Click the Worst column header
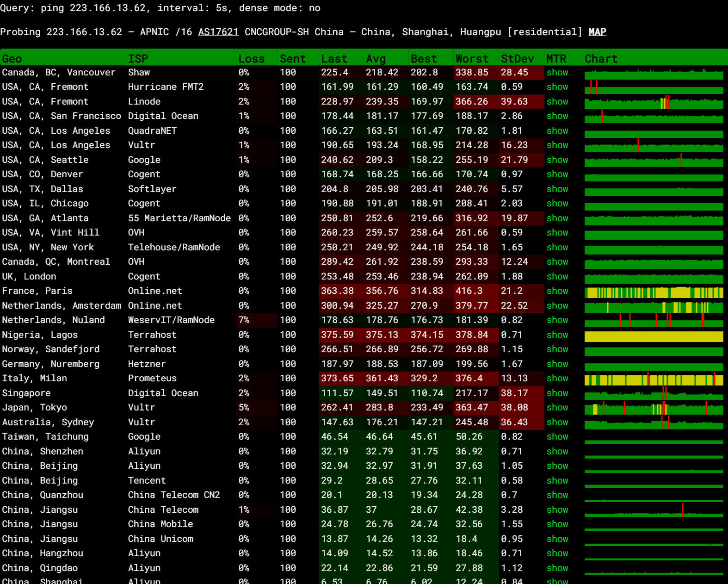The width and height of the screenshot is (728, 584). pyautogui.click(x=472, y=59)
